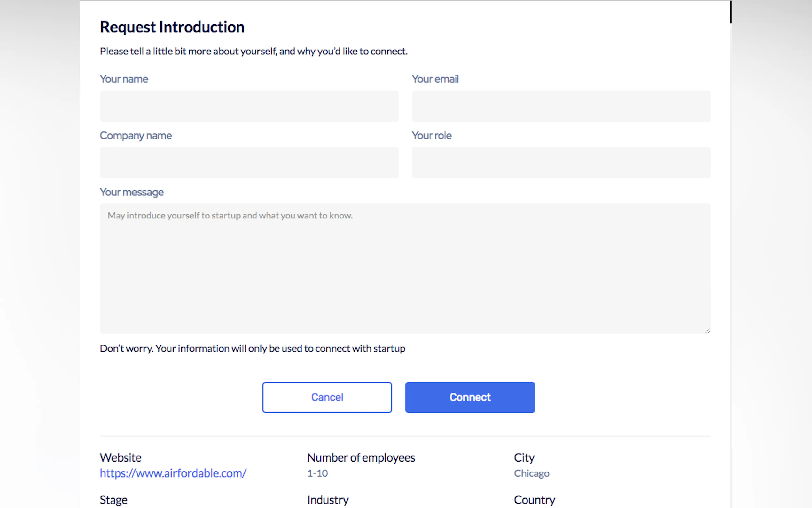
Task: Click the "1-10" employees value
Action: [317, 473]
